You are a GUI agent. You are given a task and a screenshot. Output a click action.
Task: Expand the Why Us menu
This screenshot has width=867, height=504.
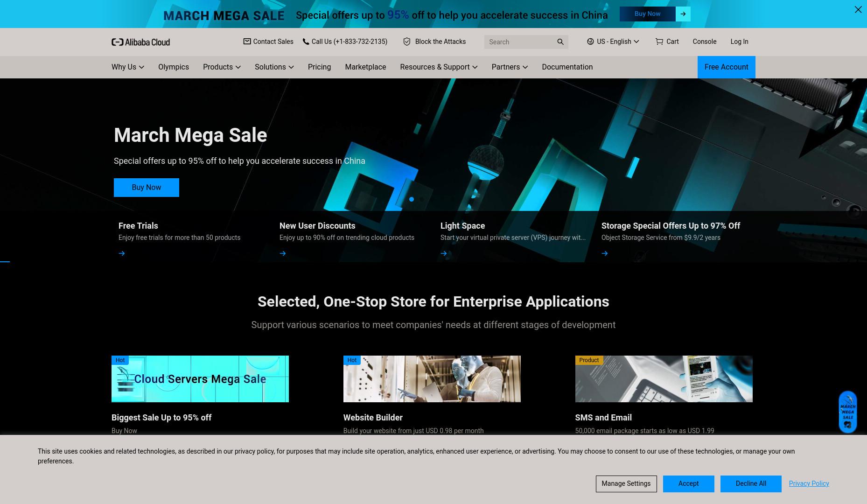[128, 67]
